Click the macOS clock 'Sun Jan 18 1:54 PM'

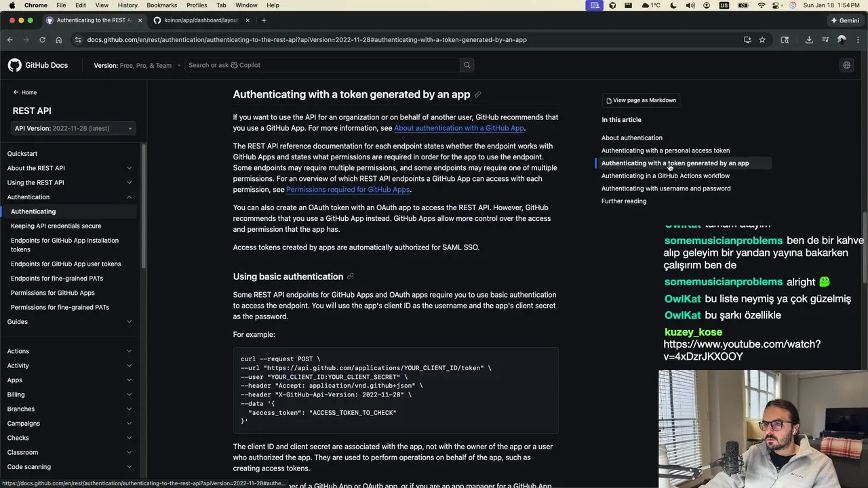[831, 5]
